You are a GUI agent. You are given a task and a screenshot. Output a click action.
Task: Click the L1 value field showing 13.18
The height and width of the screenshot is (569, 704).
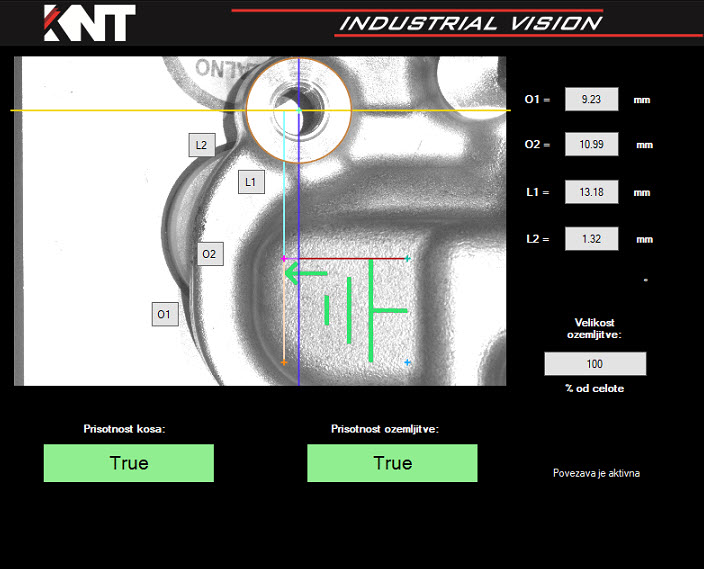coord(591,192)
